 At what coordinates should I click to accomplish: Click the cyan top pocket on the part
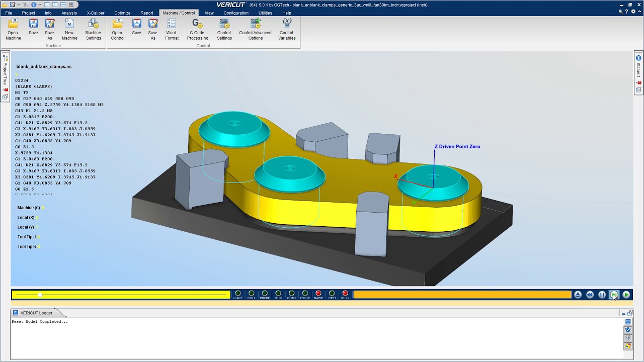(234, 128)
